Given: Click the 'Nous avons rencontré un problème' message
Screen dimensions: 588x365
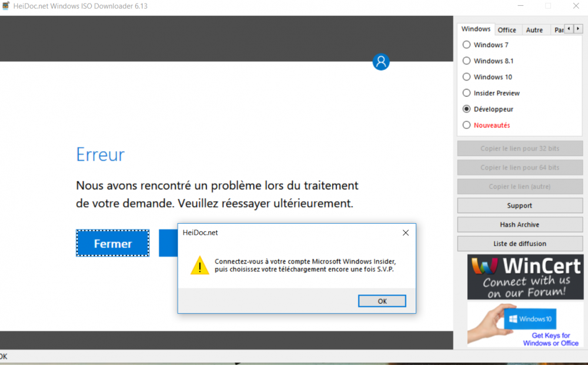Looking at the screenshot, I should pos(217,194).
